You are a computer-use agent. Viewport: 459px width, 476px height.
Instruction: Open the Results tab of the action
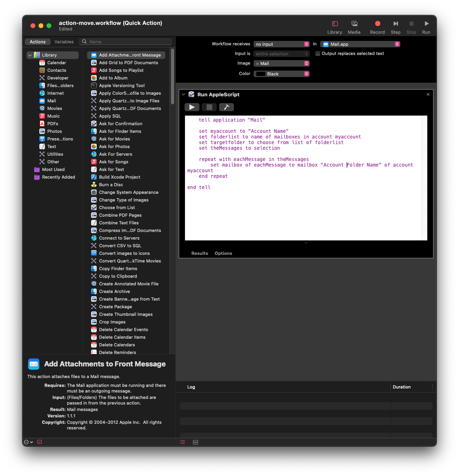199,253
